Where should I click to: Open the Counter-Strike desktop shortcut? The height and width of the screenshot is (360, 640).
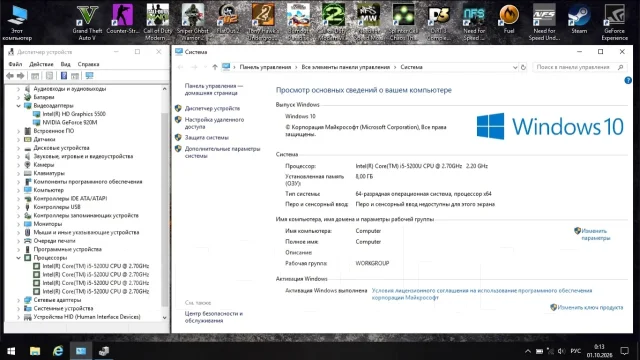coord(122,19)
